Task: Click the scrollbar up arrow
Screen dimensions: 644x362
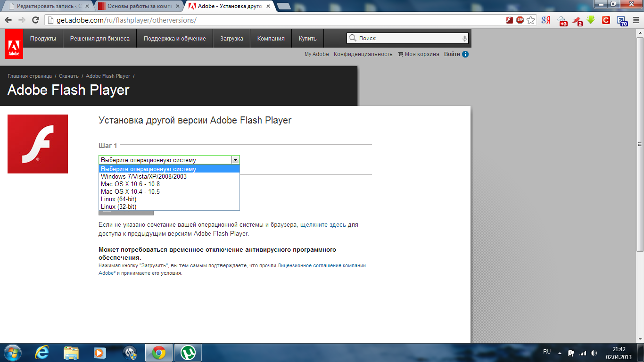Action: 640,32
